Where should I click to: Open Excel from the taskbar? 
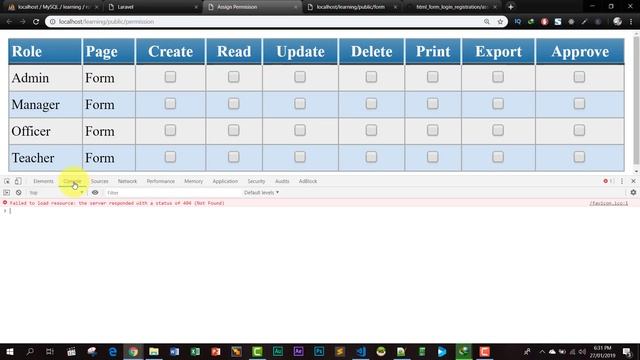point(195,351)
